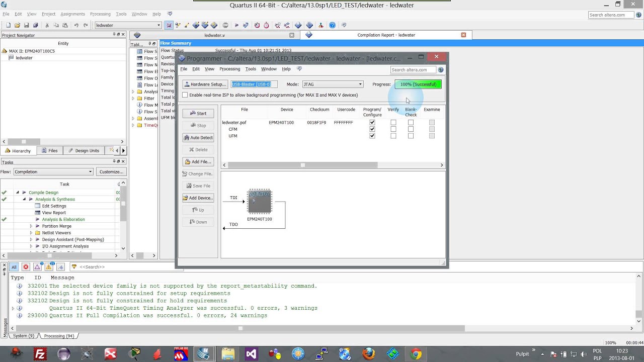Image resolution: width=644 pixels, height=362 pixels.
Task: Enable real-time ISP checkbox
Action: pyautogui.click(x=185, y=95)
